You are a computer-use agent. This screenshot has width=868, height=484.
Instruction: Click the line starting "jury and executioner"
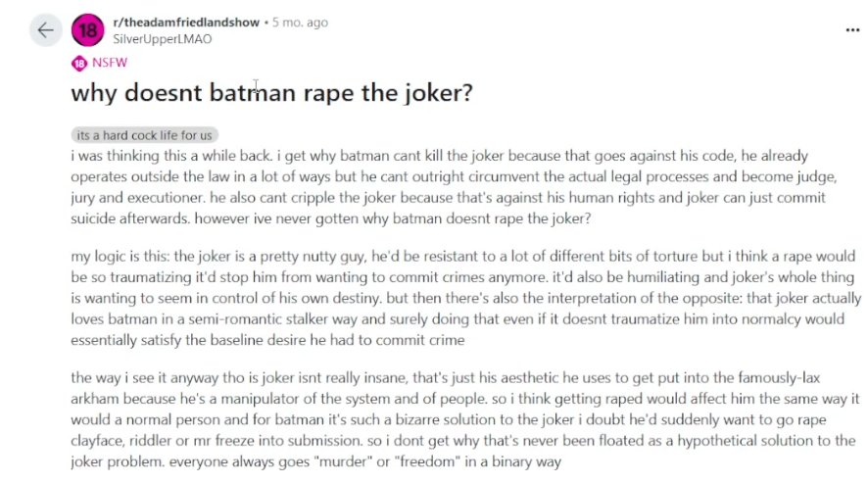click(x=448, y=198)
